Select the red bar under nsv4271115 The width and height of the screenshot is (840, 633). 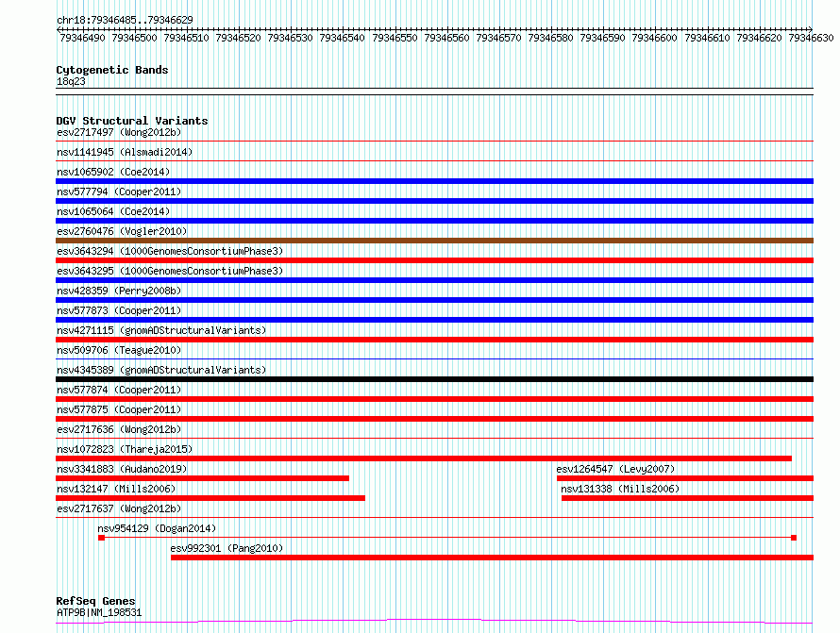(x=434, y=340)
